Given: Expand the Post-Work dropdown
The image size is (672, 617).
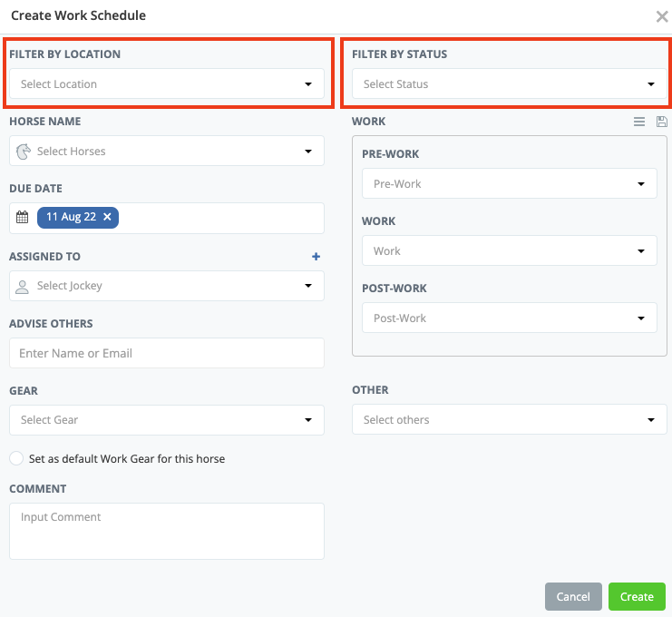Looking at the screenshot, I should click(509, 318).
